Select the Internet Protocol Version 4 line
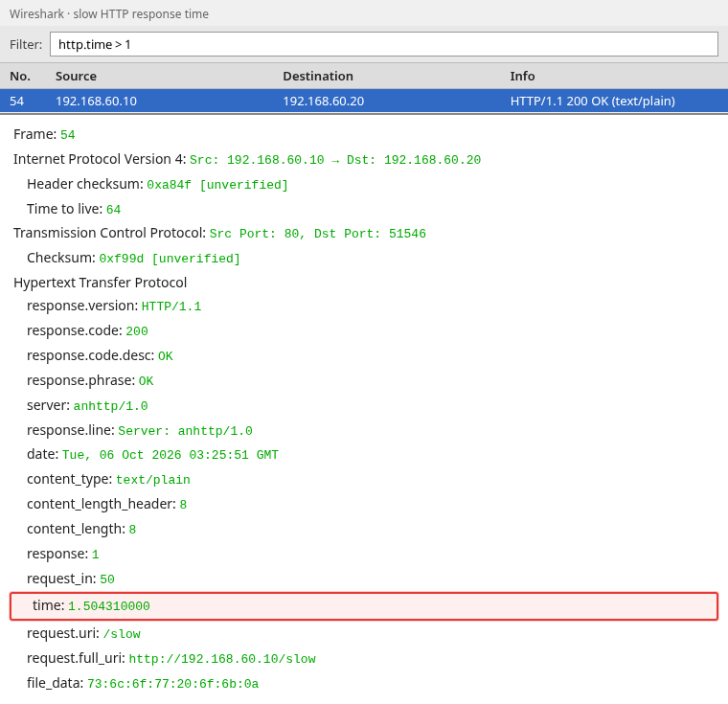The image size is (728, 704). click(x=247, y=159)
